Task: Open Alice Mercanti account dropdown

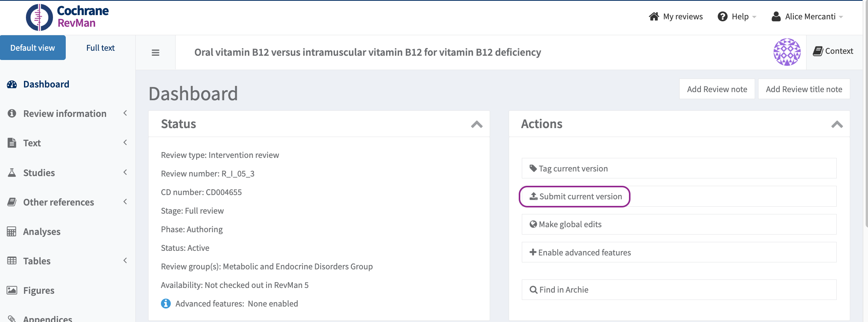Action: tap(807, 17)
